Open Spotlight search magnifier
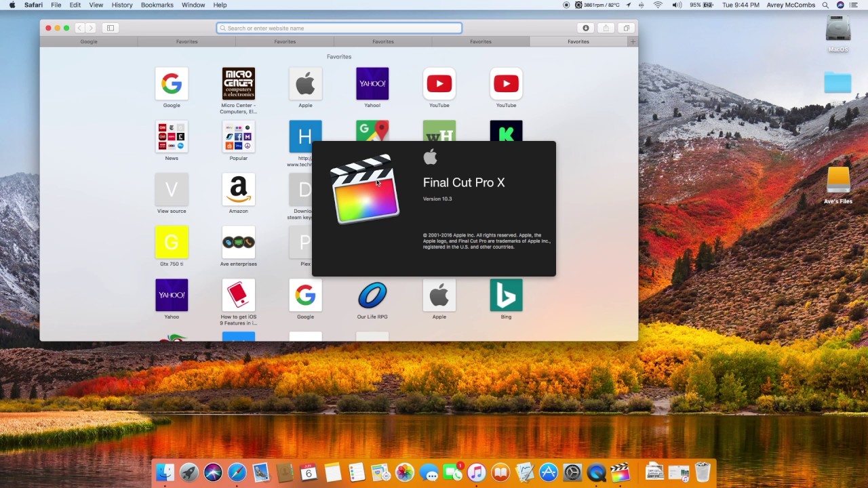Screen dimensions: 868x488 (825, 5)
